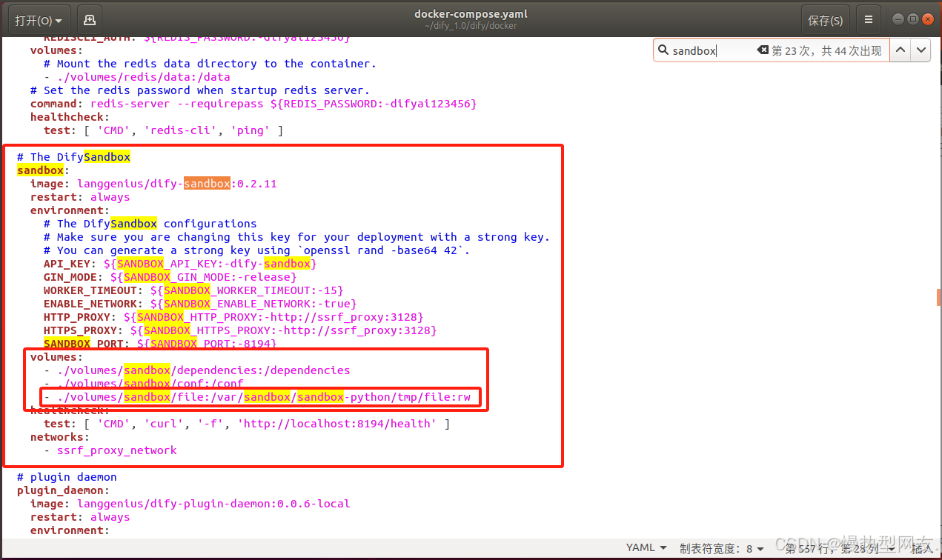The height and width of the screenshot is (560, 942).
Task: Click the redis-cli ping healthcheck test line
Action: tap(163, 130)
